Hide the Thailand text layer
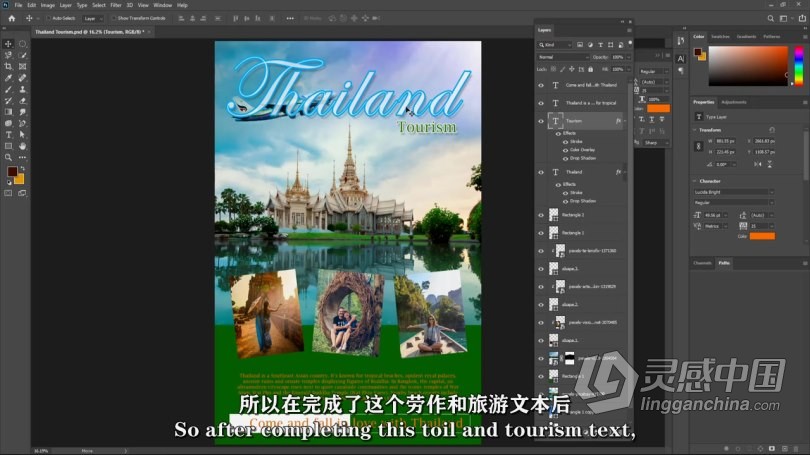This screenshot has height=455, width=810. point(541,172)
